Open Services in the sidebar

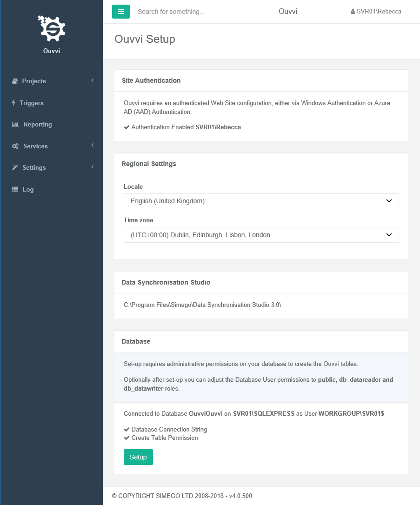[35, 146]
